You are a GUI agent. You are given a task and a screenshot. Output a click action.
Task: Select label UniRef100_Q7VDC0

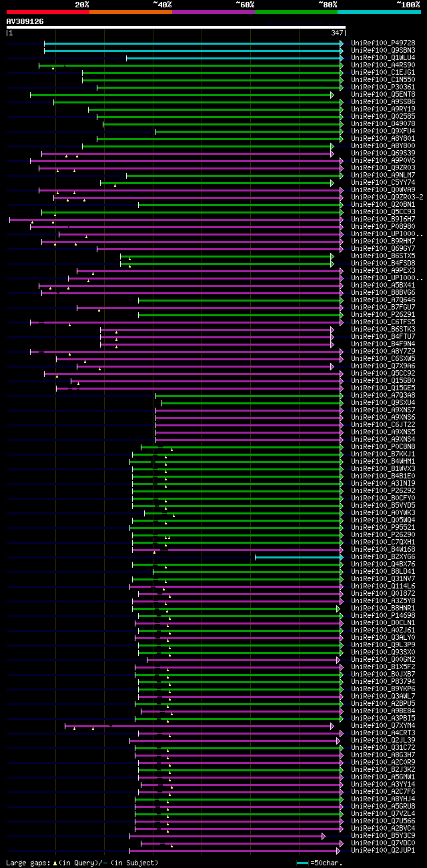(x=383, y=843)
